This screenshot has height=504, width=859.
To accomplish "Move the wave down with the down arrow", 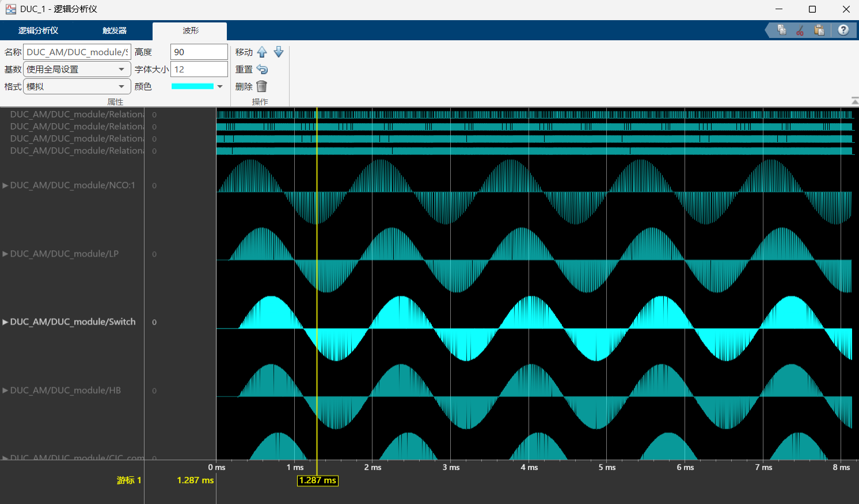I will click(x=279, y=52).
